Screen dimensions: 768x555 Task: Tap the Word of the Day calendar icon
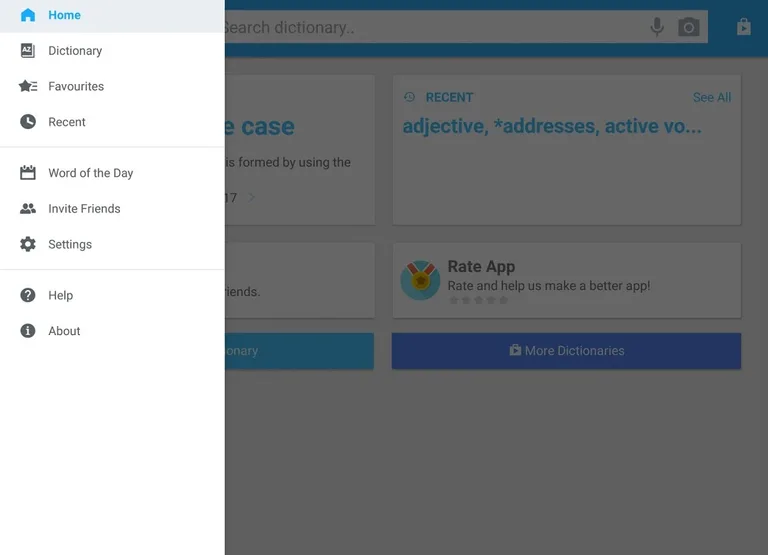pyautogui.click(x=28, y=173)
